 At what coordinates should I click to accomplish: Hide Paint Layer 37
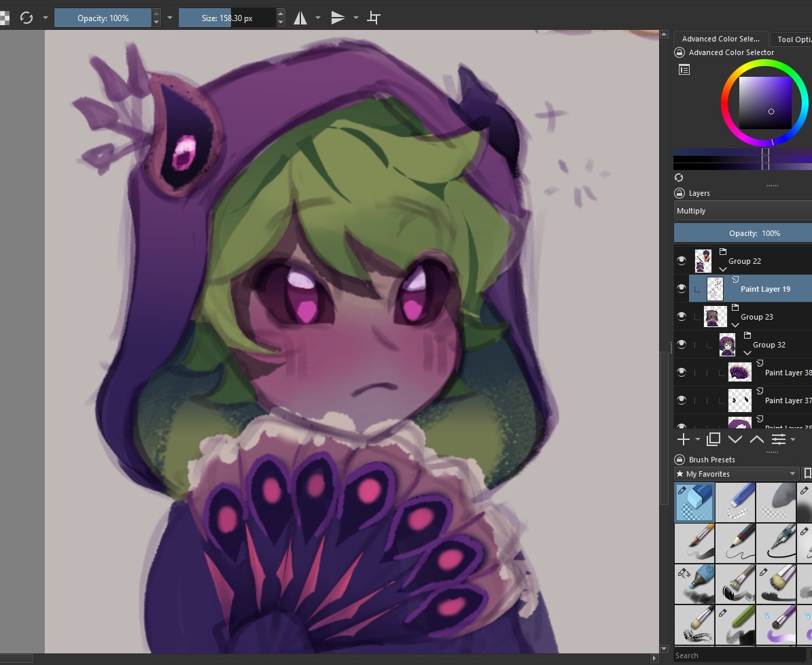tap(682, 400)
